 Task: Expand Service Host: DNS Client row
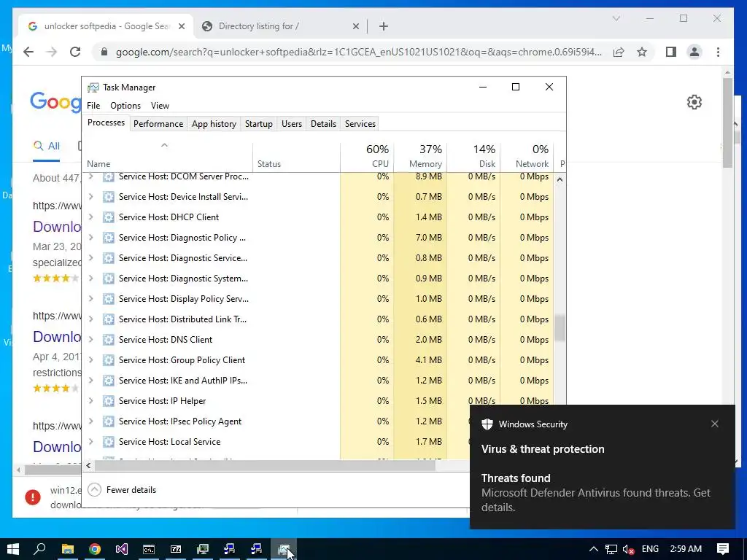click(x=90, y=340)
